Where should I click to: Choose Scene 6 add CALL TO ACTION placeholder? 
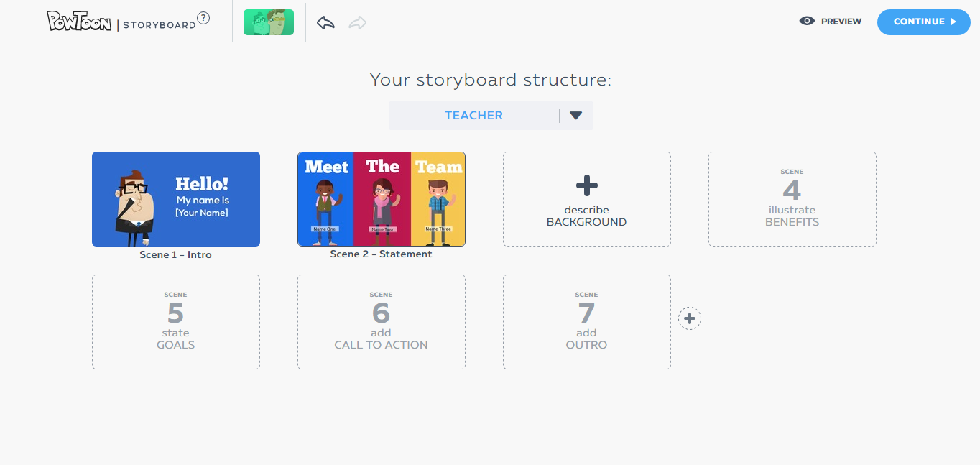tap(382, 322)
